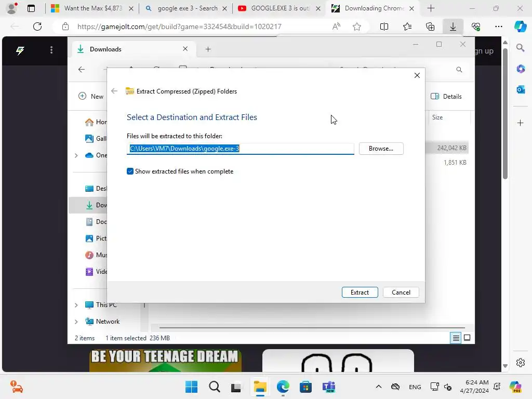This screenshot has width=532, height=399.
Task: Click the File Explorer search icon
Action: coord(459,70)
